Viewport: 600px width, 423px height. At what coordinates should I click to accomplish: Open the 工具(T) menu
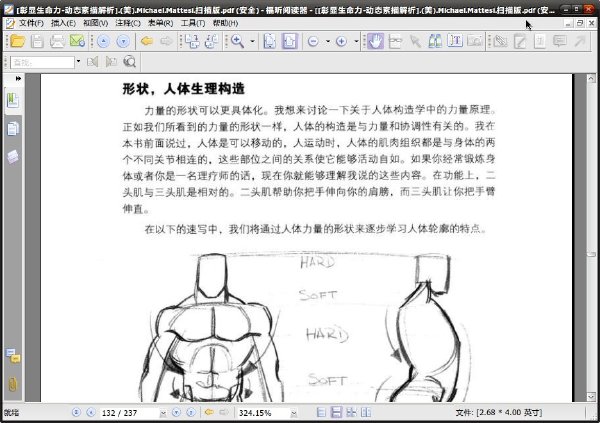pos(193,23)
